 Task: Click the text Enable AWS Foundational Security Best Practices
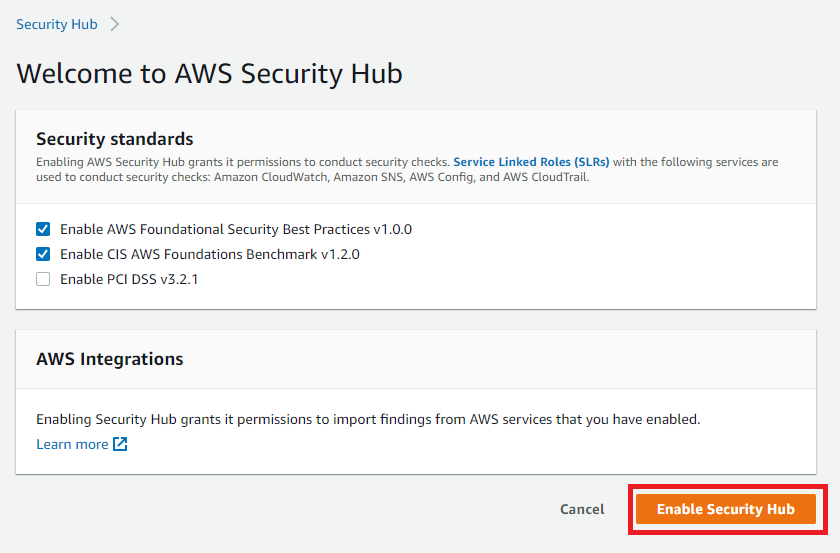coord(215,229)
